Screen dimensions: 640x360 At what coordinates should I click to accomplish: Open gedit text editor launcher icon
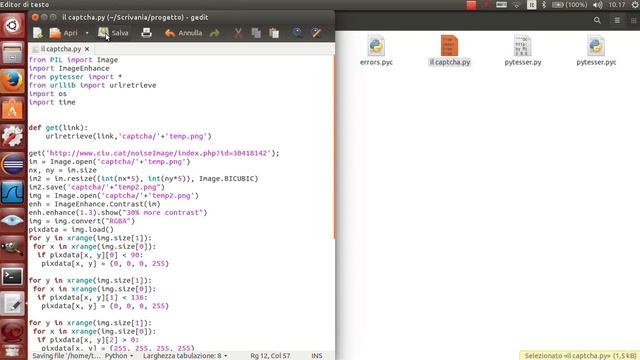point(12,304)
